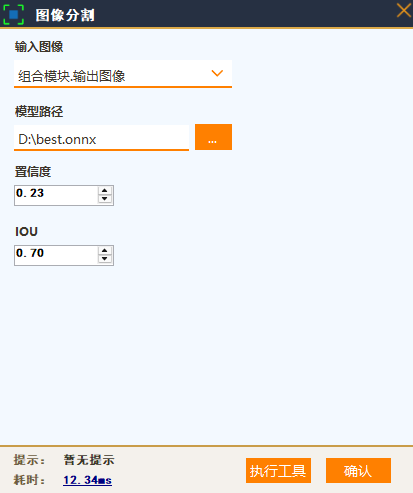Click inside the IOU 0.70 field
This screenshot has width=413, height=493.
(x=56, y=255)
